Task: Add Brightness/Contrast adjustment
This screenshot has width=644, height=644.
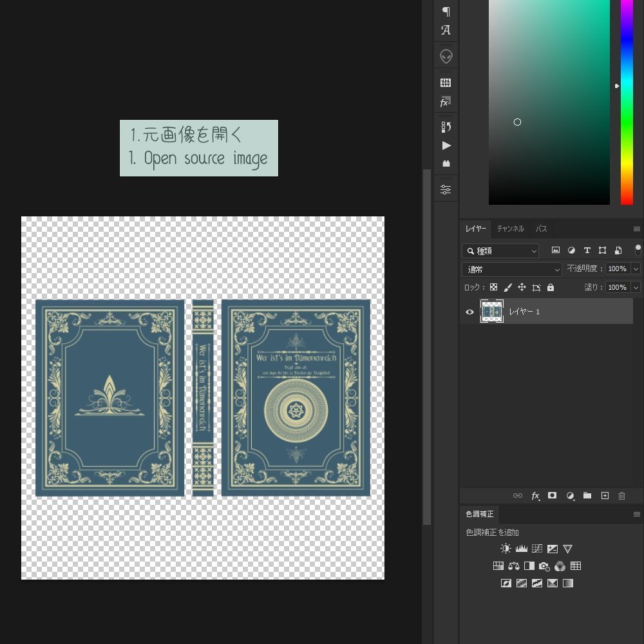Action: coord(506,549)
